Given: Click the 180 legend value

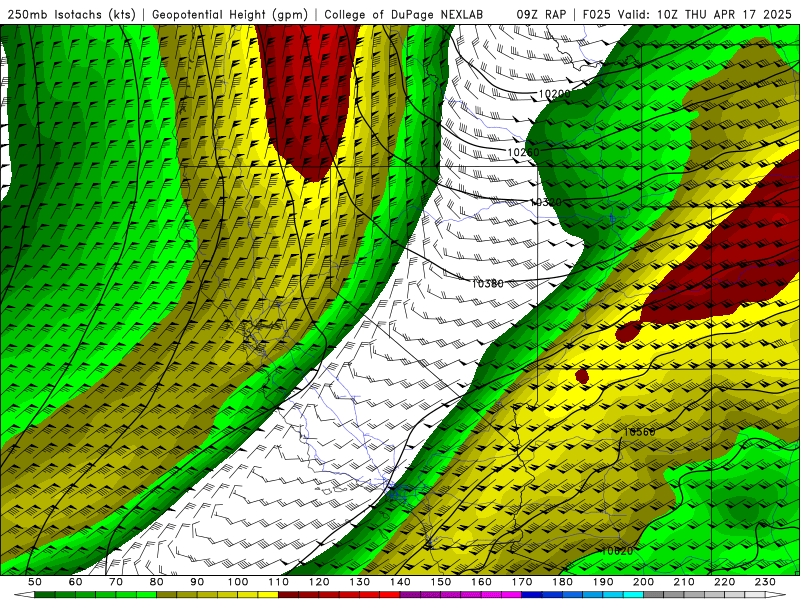Looking at the screenshot, I should [x=563, y=582].
